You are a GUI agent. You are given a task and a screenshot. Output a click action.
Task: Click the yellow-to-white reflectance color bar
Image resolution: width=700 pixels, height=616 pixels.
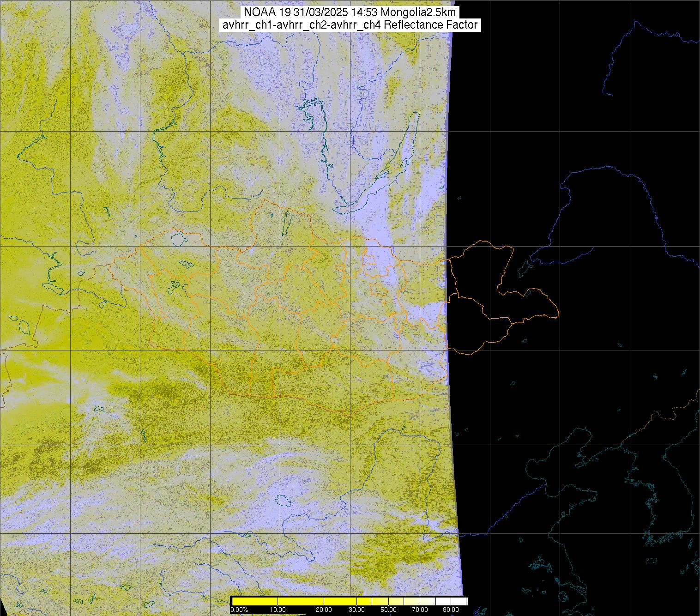pos(350,601)
